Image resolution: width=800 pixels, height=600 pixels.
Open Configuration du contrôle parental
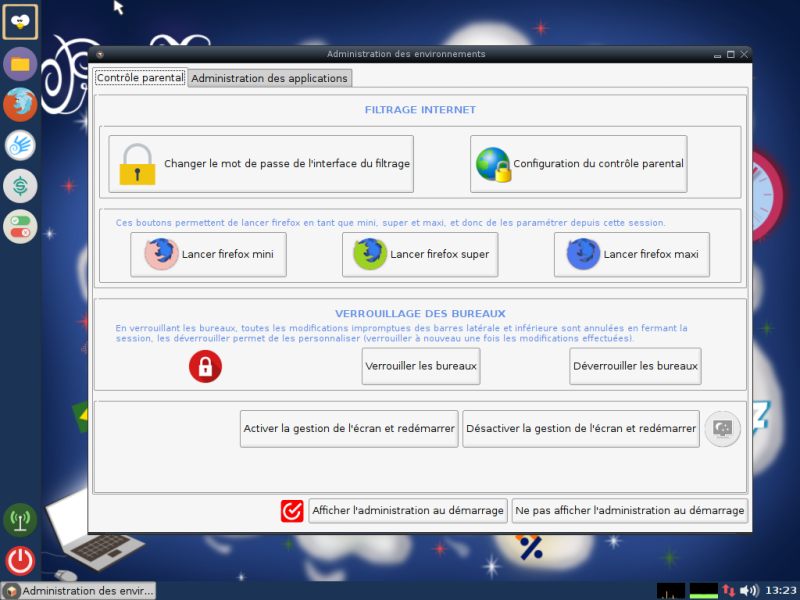[579, 164]
